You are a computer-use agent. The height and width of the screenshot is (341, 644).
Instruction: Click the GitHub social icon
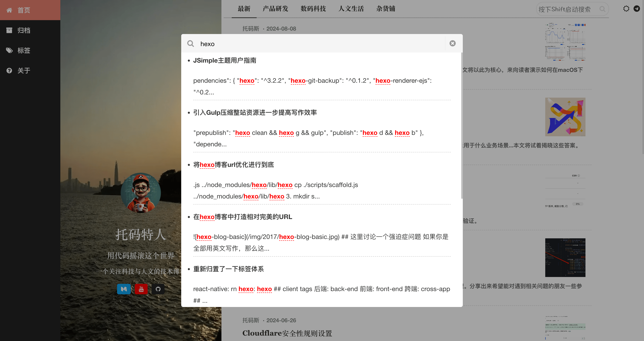pos(158,289)
